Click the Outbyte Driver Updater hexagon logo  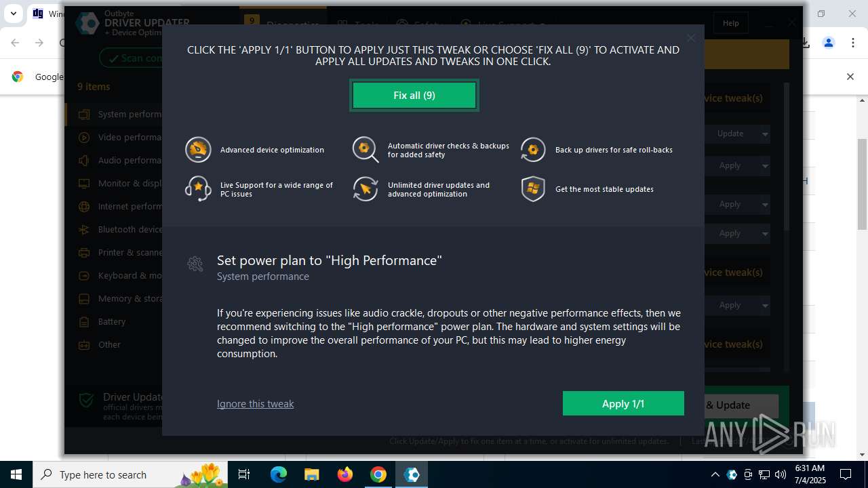[87, 23]
